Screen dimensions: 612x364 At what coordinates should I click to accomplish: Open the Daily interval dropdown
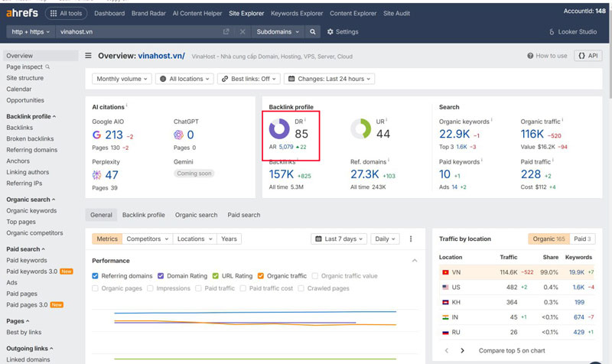(x=385, y=239)
